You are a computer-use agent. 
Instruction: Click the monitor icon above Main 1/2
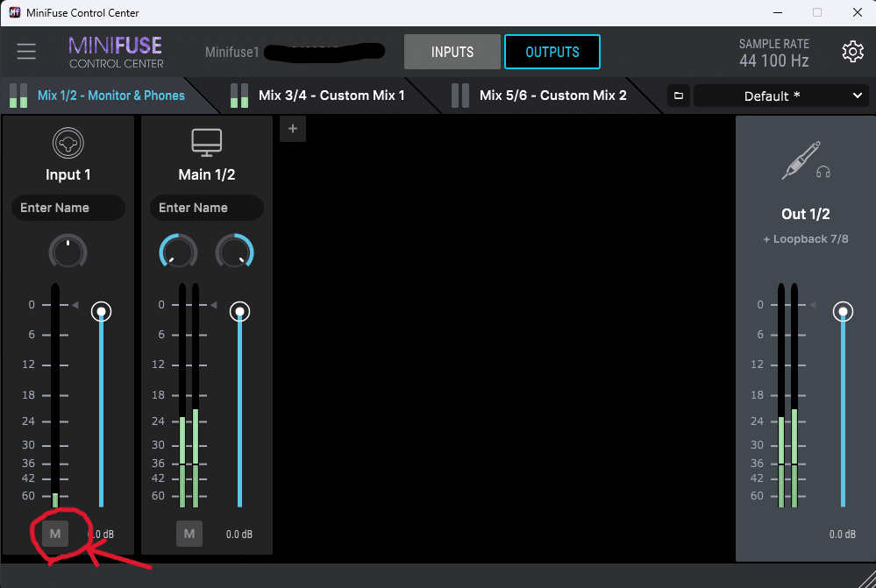206,141
